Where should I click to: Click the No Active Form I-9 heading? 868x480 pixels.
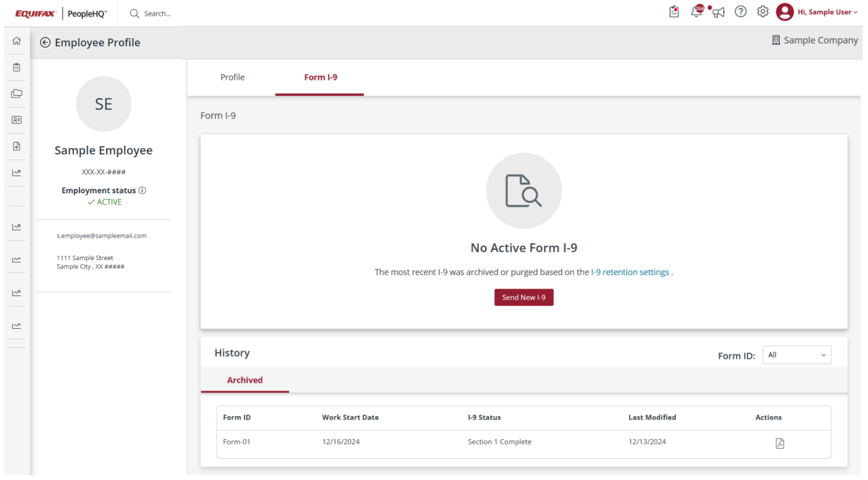(x=524, y=248)
